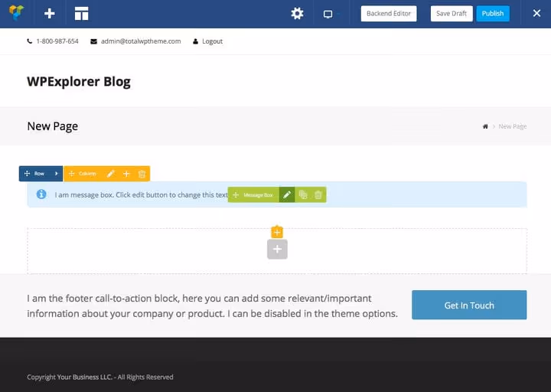
Task: Expand the Row controls arrow
Action: coord(56,174)
